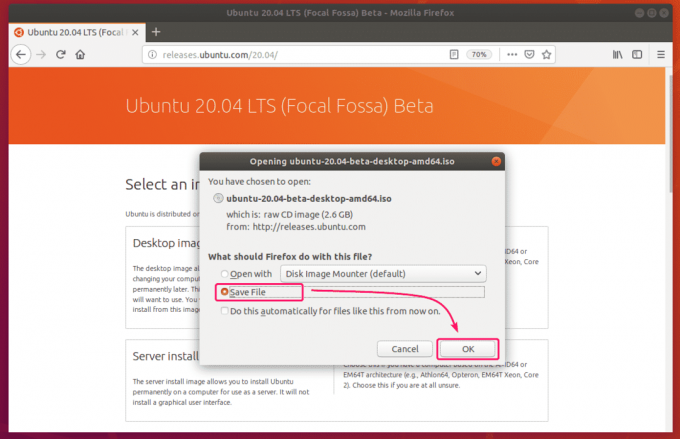Image resolution: width=680 pixels, height=439 pixels.
Task: Click the browser vertical scrollbar
Action: coord(670,134)
